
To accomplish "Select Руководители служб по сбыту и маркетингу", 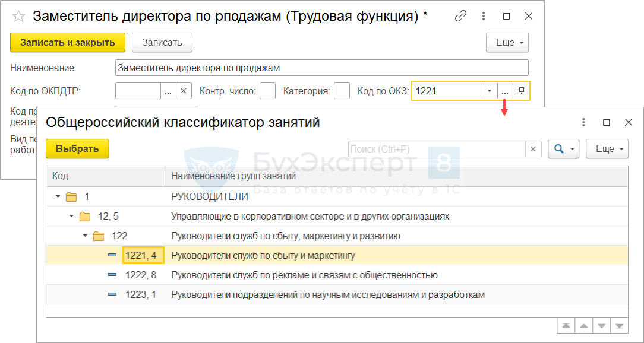I will click(x=263, y=255).
